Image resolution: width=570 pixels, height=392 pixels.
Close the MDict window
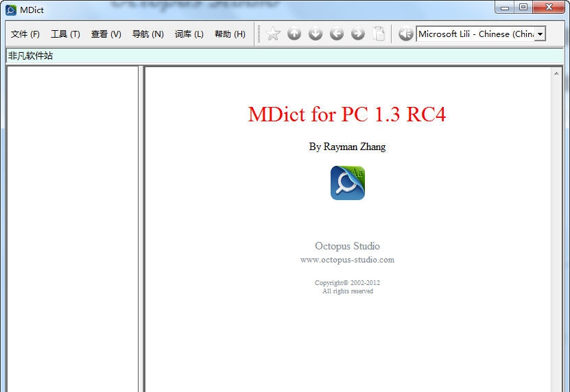(549, 8)
